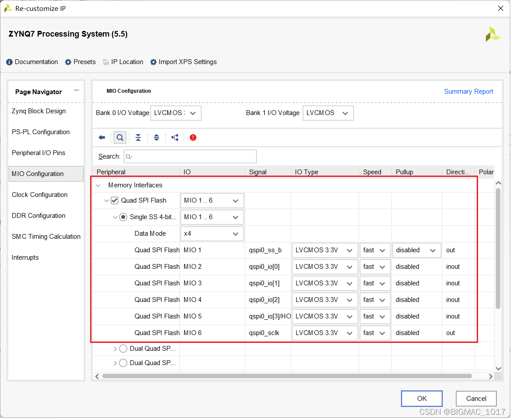This screenshot has width=512, height=420.
Task: Open the Presets gear menu
Action: (x=80, y=62)
